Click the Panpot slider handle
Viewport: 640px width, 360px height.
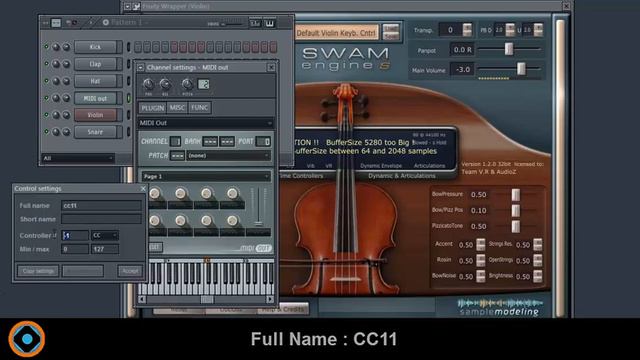[x=509, y=49]
